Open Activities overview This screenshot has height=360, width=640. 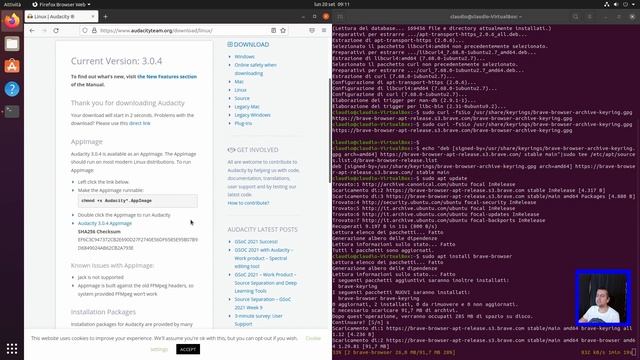tap(12, 4)
